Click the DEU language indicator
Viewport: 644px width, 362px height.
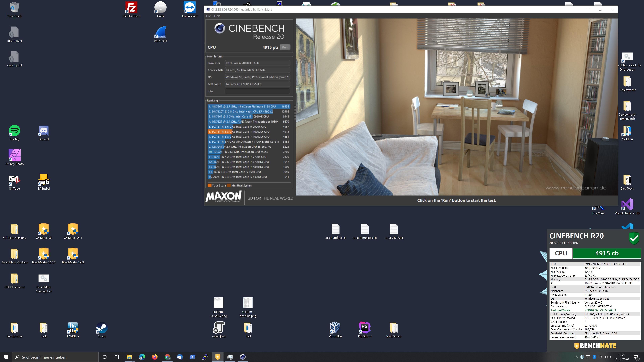click(608, 357)
